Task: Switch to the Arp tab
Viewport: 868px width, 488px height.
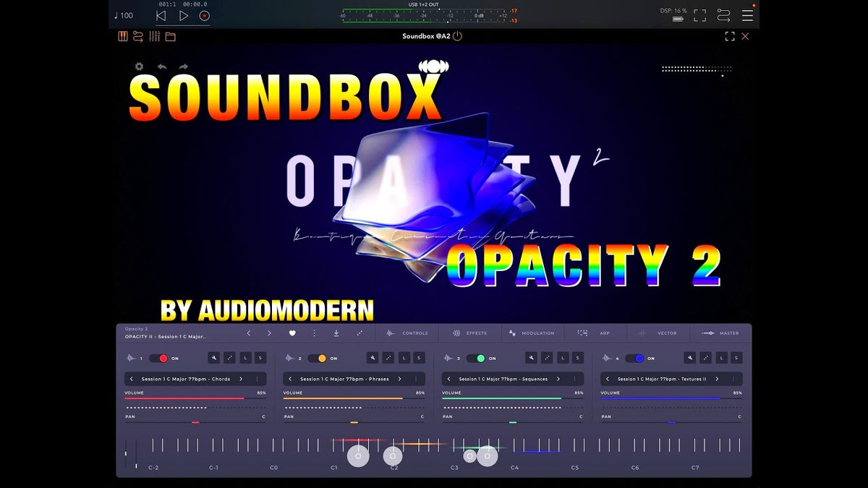Action: pos(594,333)
